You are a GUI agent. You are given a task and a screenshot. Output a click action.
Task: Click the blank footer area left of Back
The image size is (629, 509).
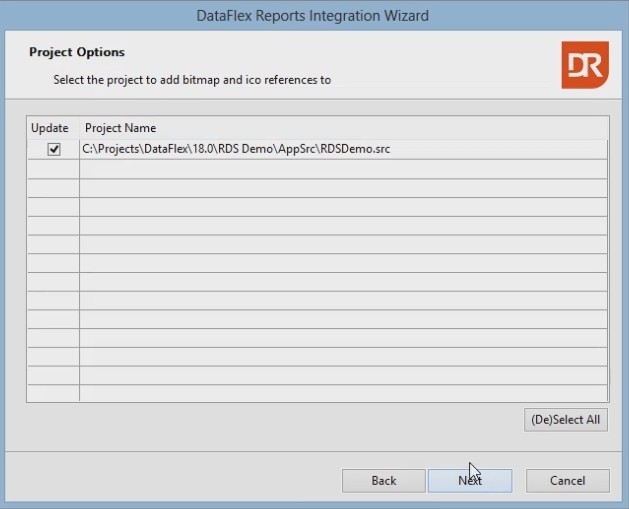click(170, 481)
